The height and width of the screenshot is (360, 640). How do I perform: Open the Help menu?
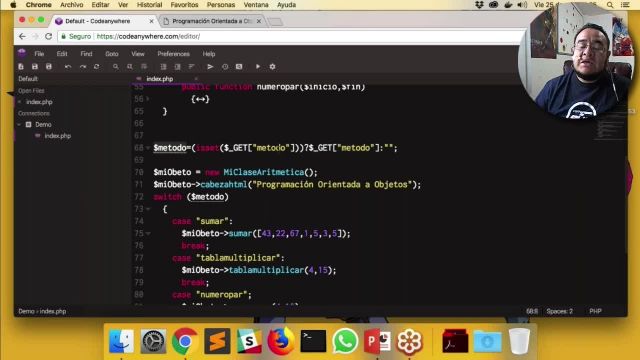tap(209, 54)
